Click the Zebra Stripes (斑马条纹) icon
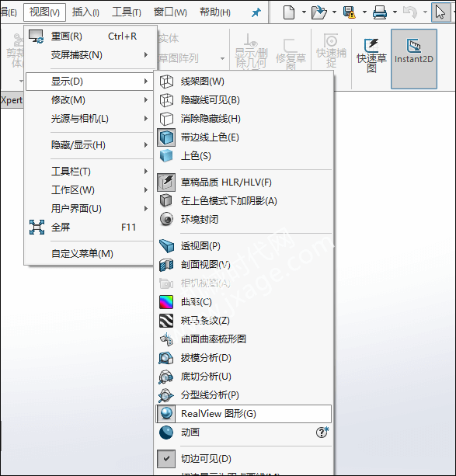 166,321
